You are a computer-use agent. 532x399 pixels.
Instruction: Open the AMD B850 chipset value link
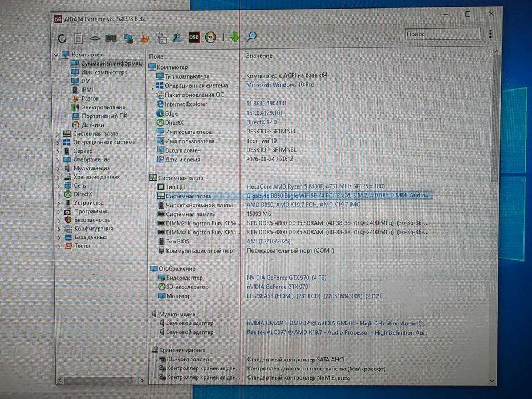click(x=303, y=205)
